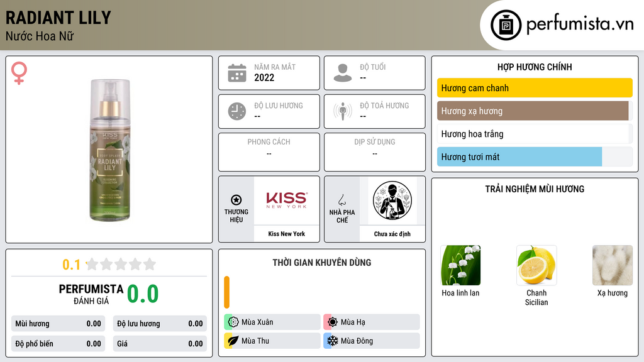Click the spring flower icon for Mùa Xuân
The image size is (644, 362).
(233, 322)
